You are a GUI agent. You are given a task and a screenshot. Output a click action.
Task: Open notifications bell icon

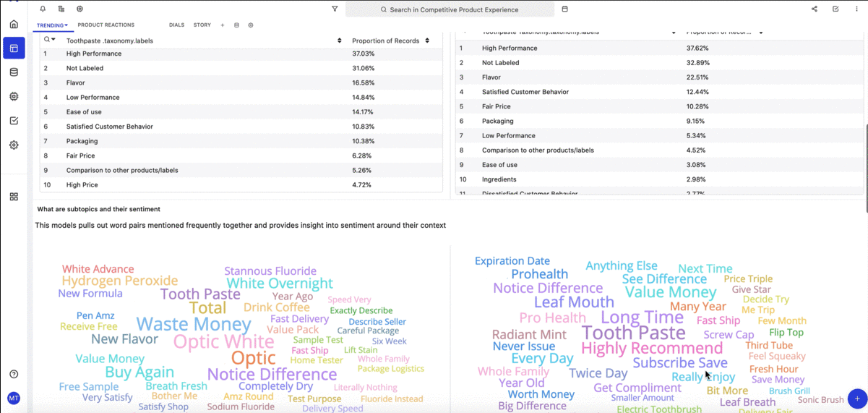click(x=43, y=9)
